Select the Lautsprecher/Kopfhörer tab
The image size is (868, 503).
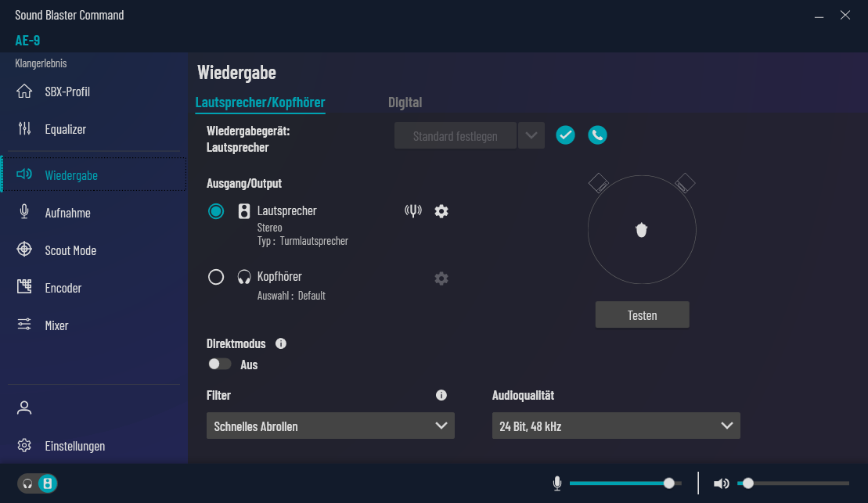(260, 102)
